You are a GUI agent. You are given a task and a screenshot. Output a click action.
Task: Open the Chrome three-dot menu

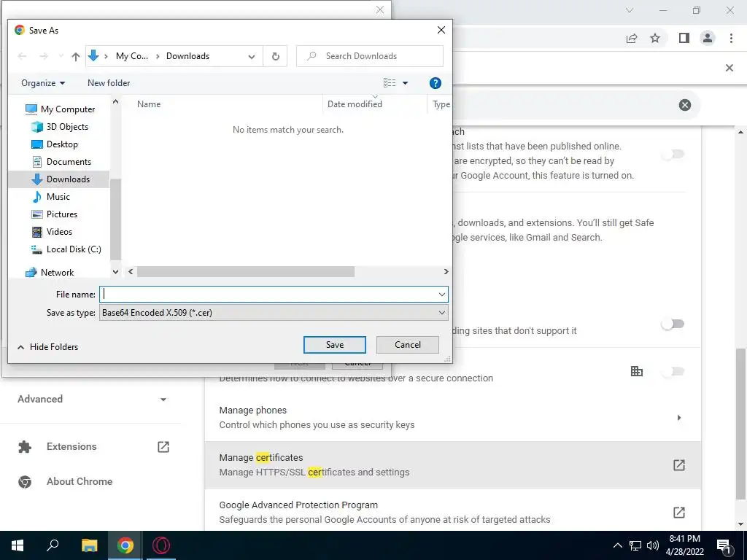click(x=731, y=38)
